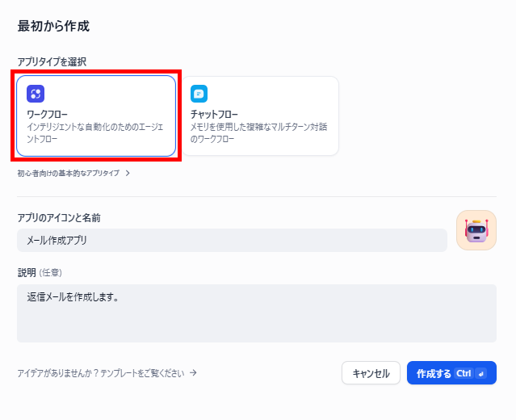Image resolution: width=516 pixels, height=420 pixels.
Task: Click the blue 作成する button
Action: [451, 373]
